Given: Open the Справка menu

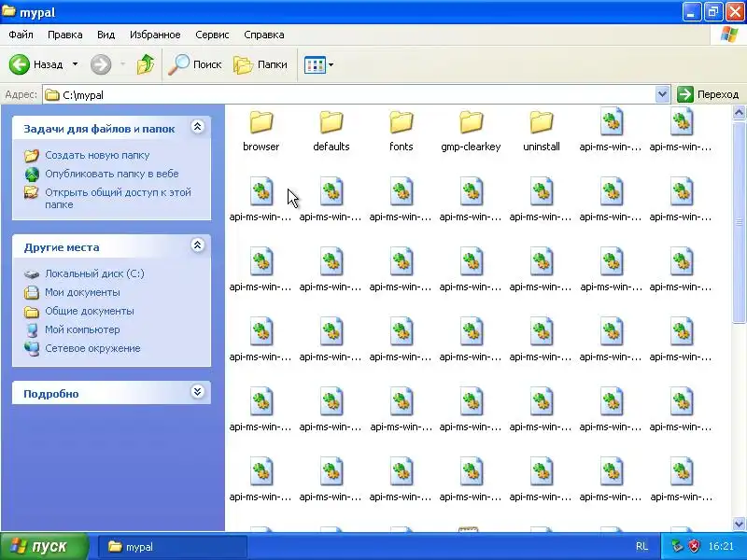Looking at the screenshot, I should coord(264,35).
